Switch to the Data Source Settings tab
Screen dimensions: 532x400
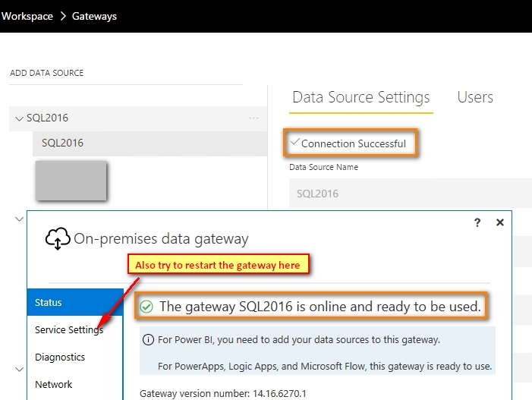click(x=361, y=97)
